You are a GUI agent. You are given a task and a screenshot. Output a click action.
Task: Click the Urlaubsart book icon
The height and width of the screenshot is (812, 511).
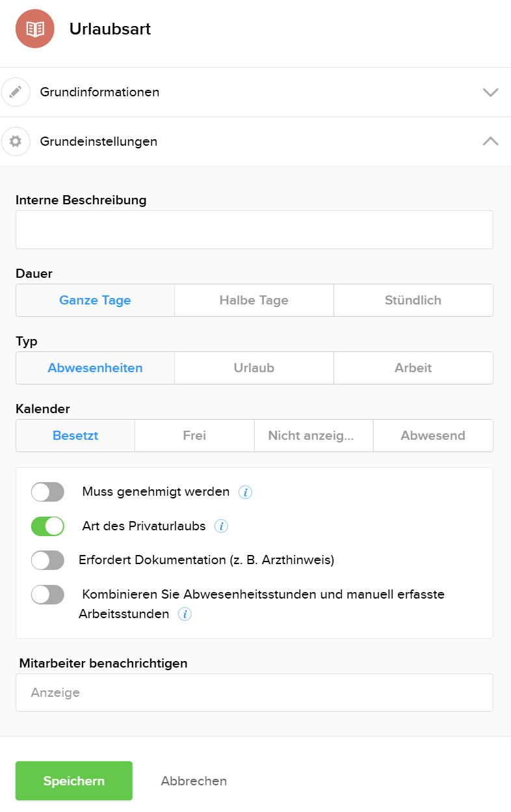coord(34,29)
